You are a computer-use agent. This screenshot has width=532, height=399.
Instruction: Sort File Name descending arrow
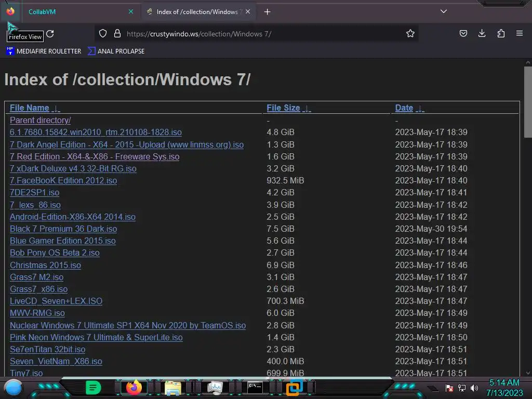coord(56,109)
